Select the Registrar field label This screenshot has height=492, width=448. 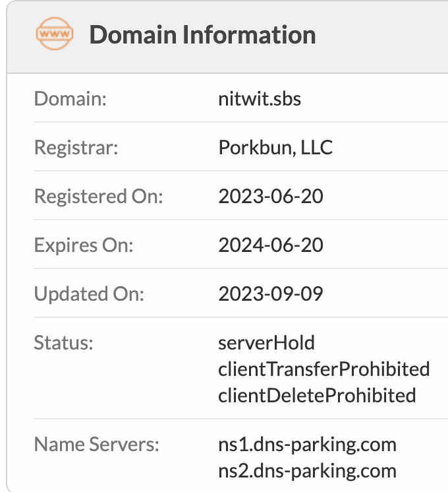(x=76, y=147)
